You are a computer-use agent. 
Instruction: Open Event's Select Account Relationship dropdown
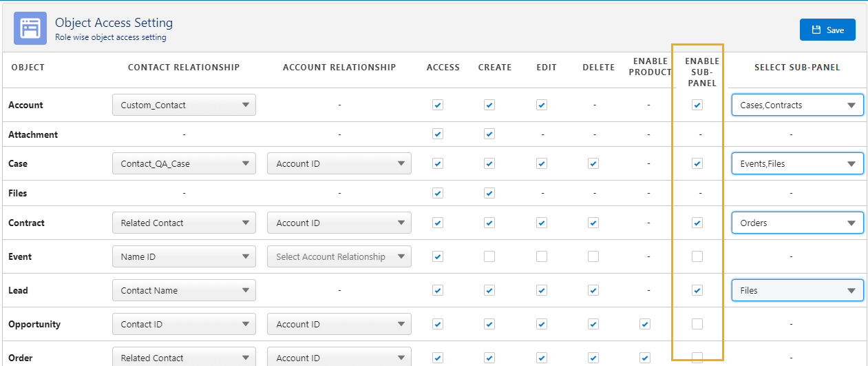click(339, 256)
